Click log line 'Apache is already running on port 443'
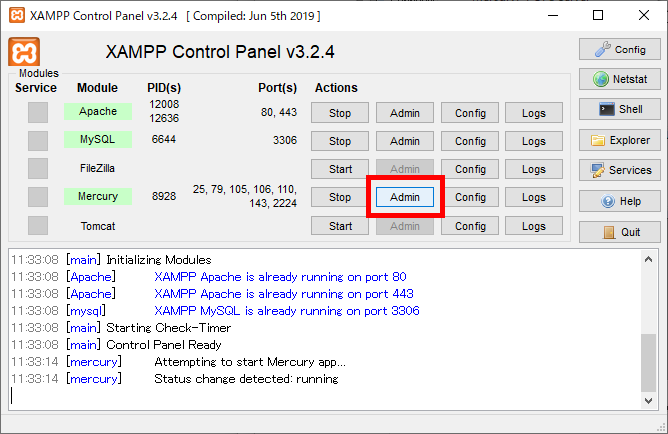Viewport: 668px width, 434px height. click(284, 293)
